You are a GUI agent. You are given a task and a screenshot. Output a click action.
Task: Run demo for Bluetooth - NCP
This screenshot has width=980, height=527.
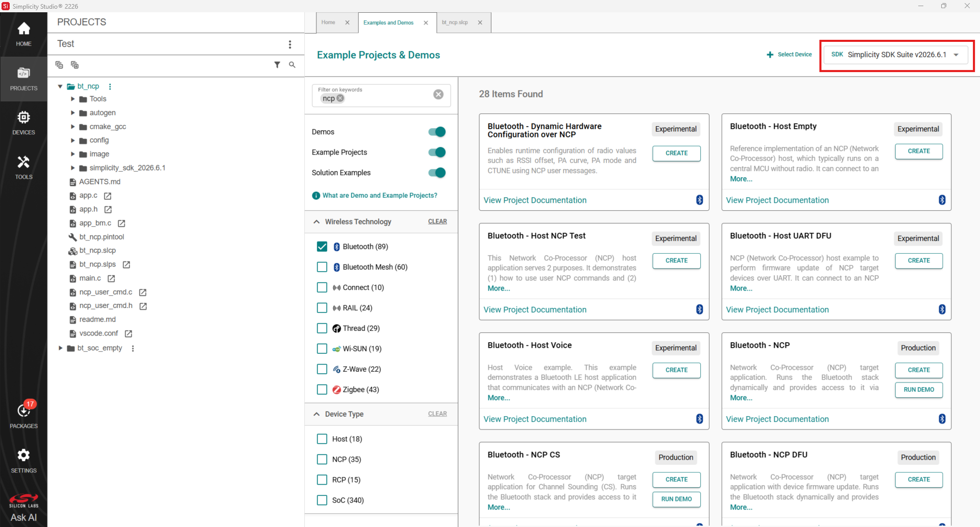click(x=919, y=390)
